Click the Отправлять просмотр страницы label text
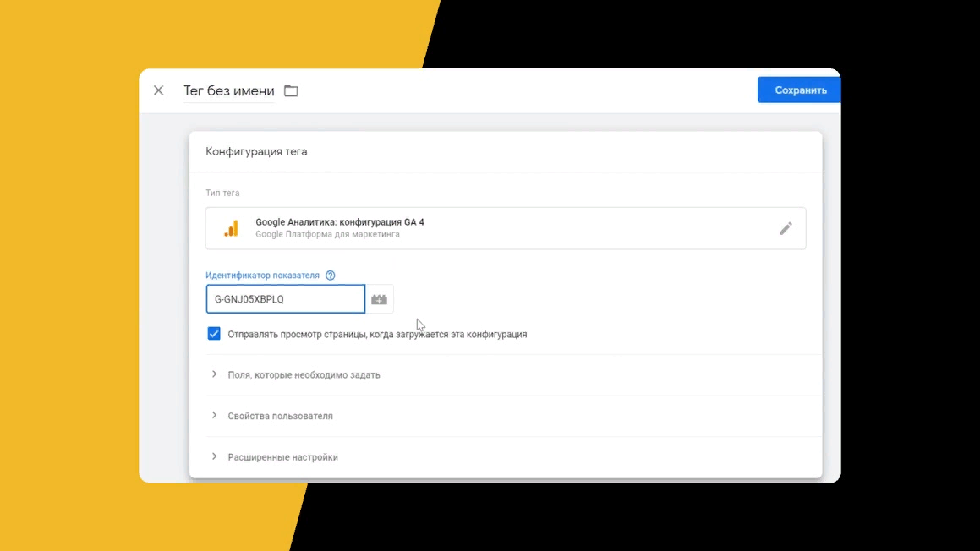Screen dimensions: 980x551 pyautogui.click(x=377, y=334)
